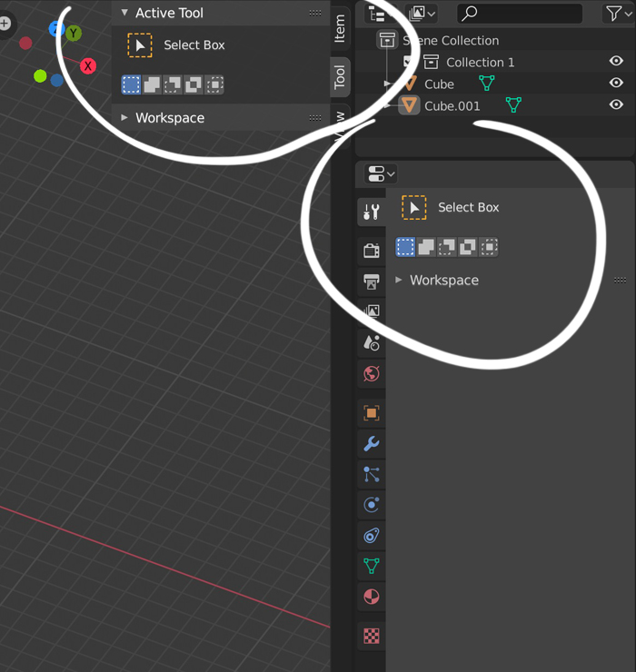Open the Object Data mesh properties tab
Screen dimensions: 636x672
[372, 566]
